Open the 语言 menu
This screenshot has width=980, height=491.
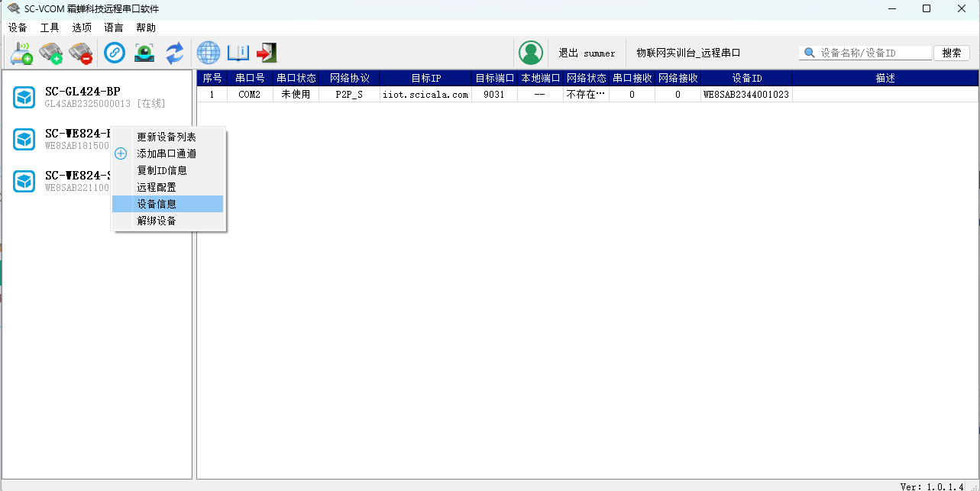[x=114, y=27]
